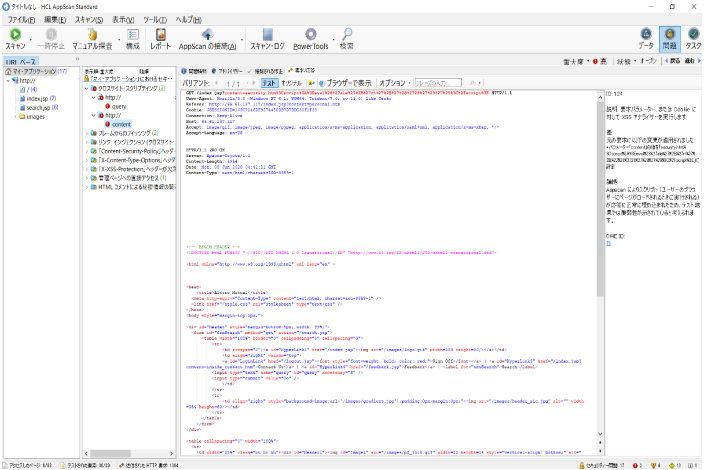Open the 表示(V) menu
704x470 pixels.
coord(123,20)
